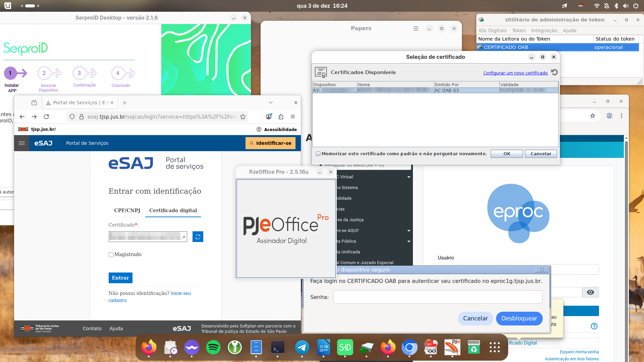Launch SerproID app from the dock
Screen dimensions: 644x362
pos(345,347)
